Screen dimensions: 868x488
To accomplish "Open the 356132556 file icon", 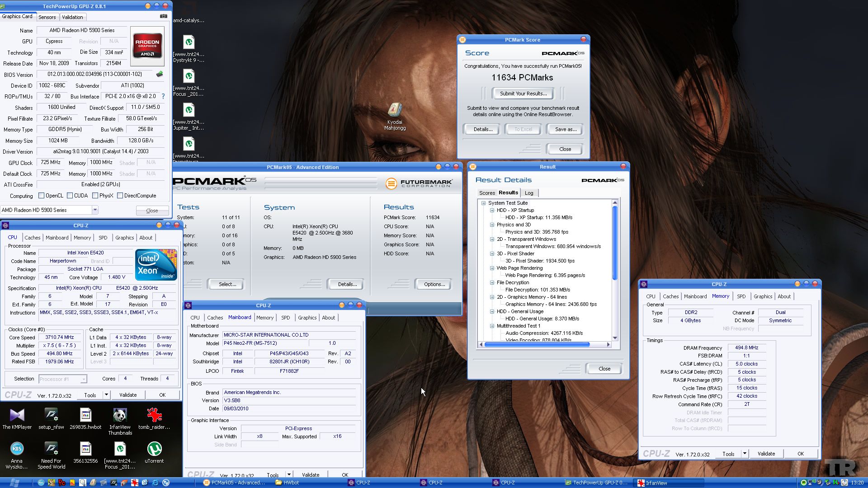I will pyautogui.click(x=85, y=452).
